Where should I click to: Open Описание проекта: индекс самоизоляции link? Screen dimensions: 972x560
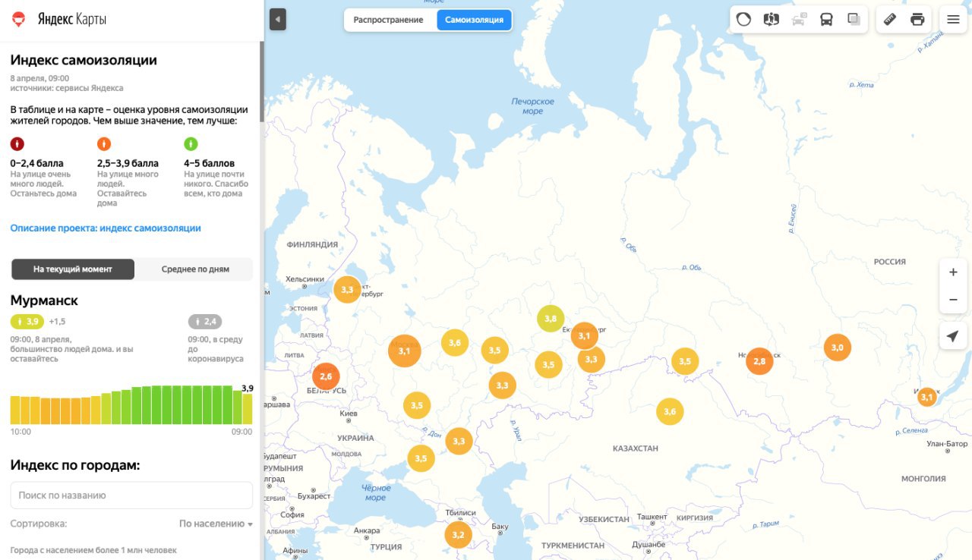(106, 228)
